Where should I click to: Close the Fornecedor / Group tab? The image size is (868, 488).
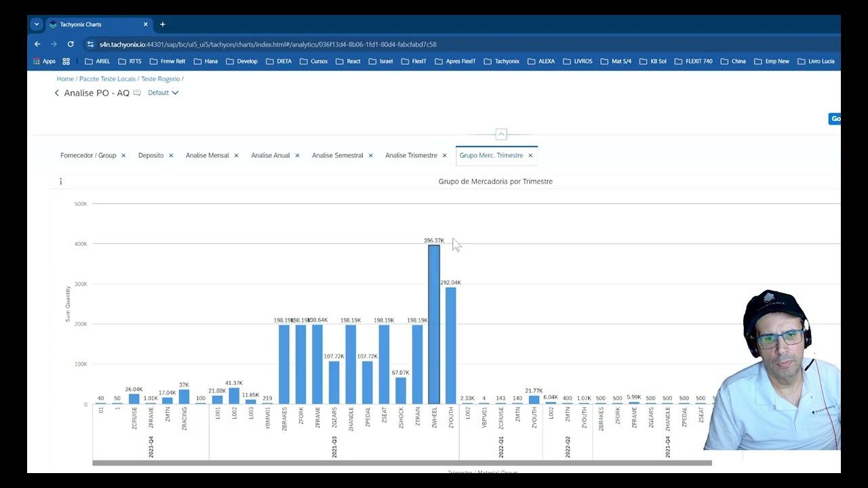(x=123, y=155)
